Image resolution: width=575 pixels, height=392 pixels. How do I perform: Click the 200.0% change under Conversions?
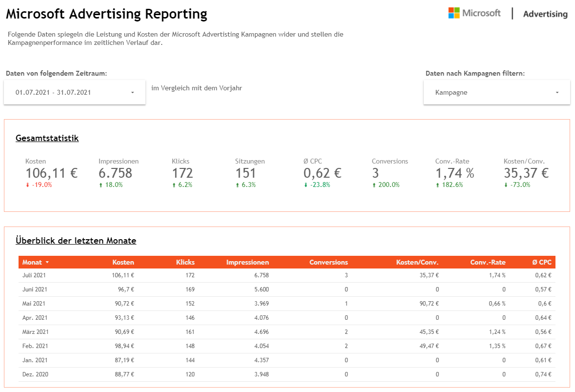point(386,185)
